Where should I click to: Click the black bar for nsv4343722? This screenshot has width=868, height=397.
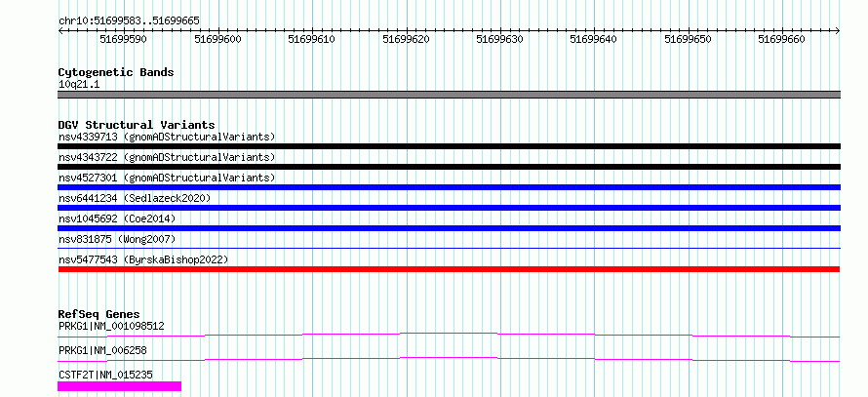click(x=449, y=167)
